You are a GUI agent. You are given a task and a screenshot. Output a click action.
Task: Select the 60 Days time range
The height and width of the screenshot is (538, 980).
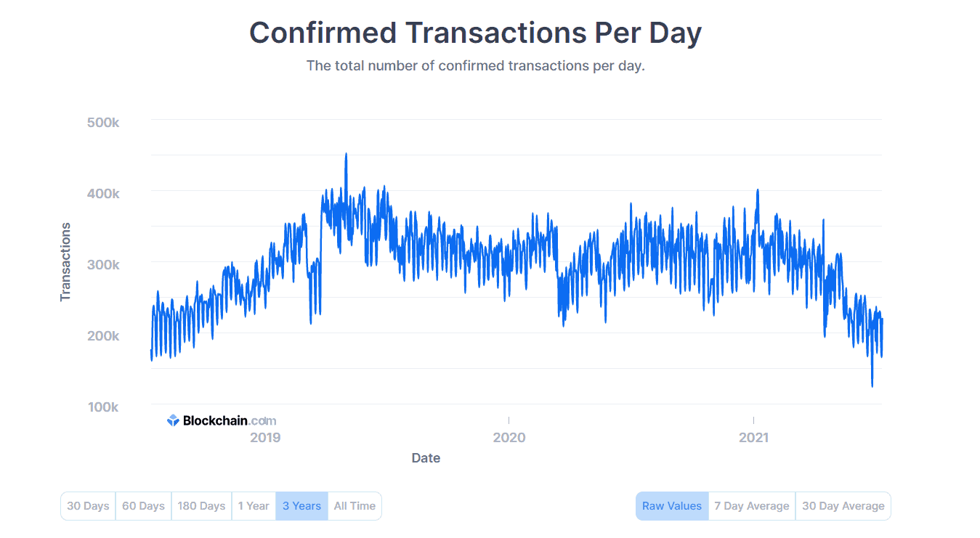[x=143, y=505]
